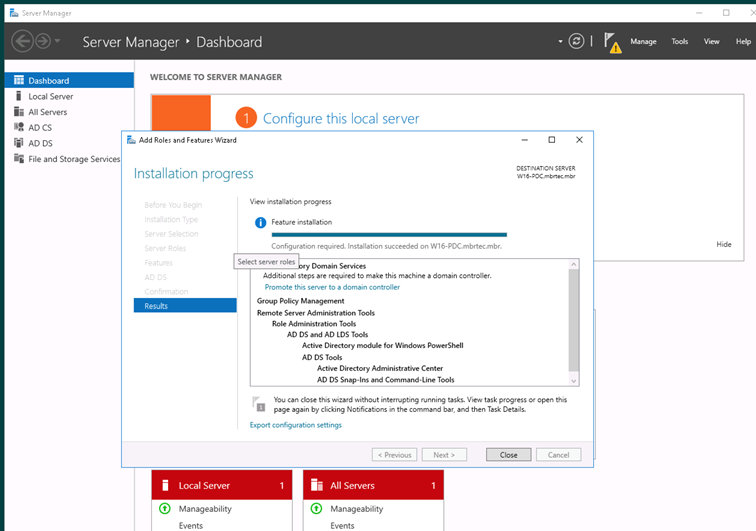Image resolution: width=756 pixels, height=531 pixels.
Task: Open the View menu
Action: [711, 41]
